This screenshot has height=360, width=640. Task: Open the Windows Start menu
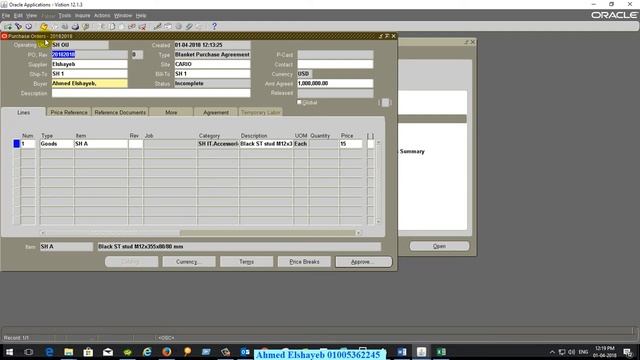[9, 352]
